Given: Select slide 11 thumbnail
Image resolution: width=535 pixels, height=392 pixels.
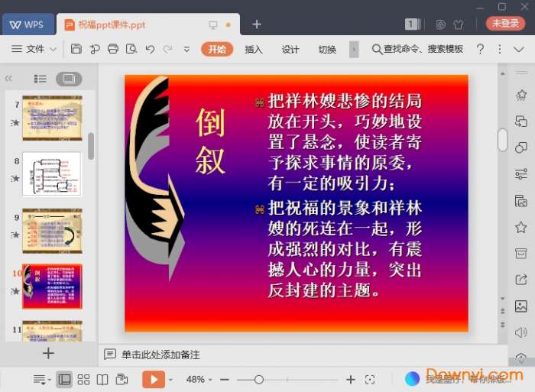Looking at the screenshot, I should (x=52, y=331).
